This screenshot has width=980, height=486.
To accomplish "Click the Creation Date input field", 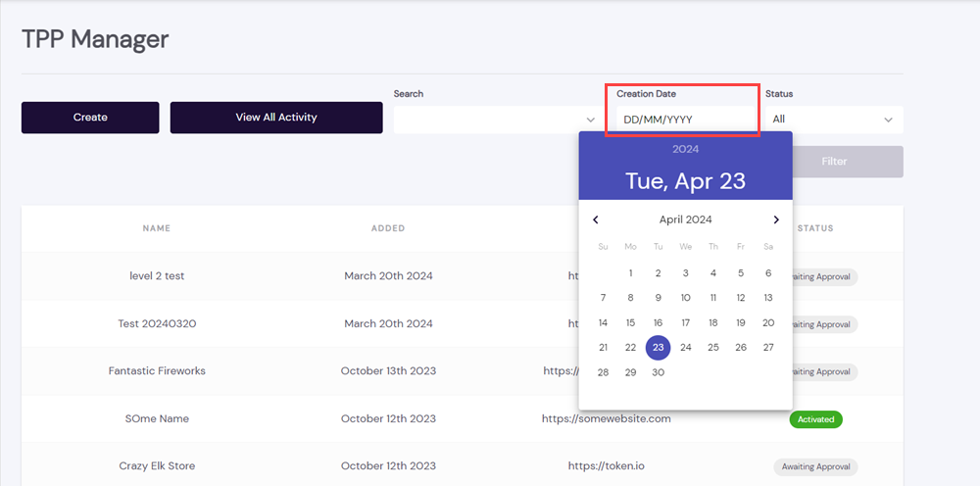I will click(x=681, y=120).
